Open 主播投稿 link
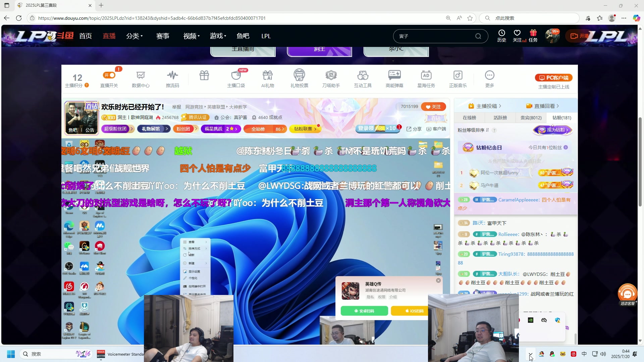The width and height of the screenshot is (644, 362). pyautogui.click(x=485, y=106)
